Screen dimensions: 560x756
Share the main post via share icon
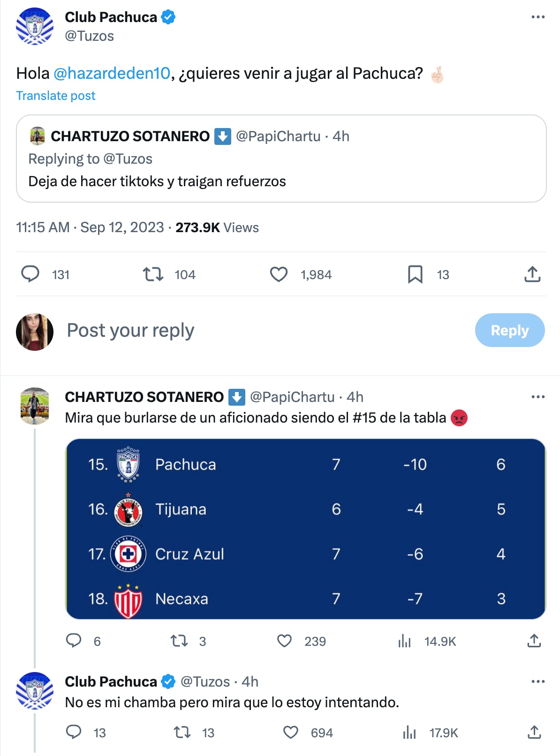[532, 274]
